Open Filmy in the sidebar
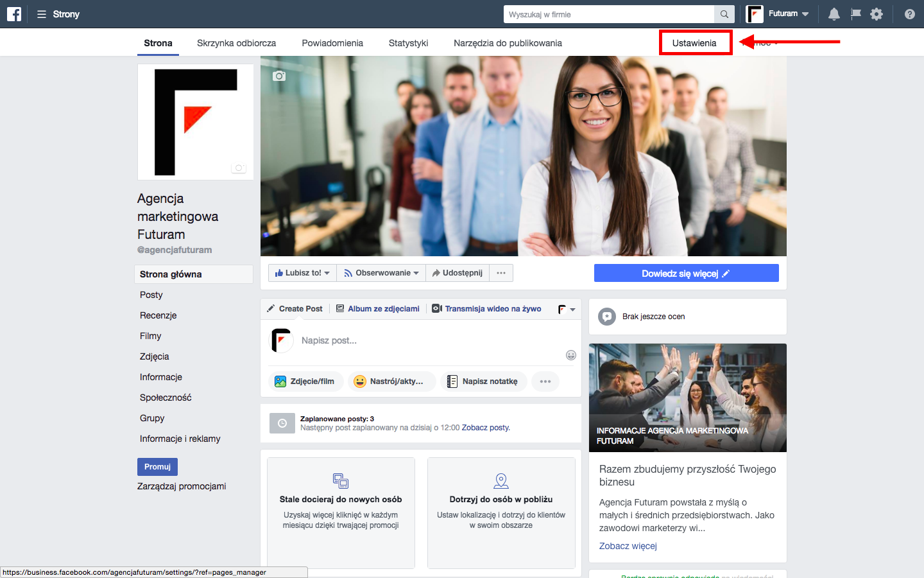Image resolution: width=924 pixels, height=578 pixels. 150,336
